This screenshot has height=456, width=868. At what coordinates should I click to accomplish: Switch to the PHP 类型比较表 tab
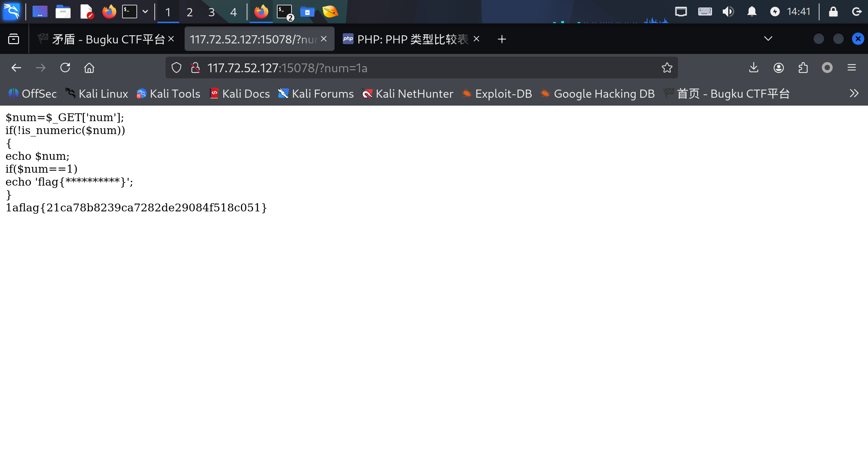pos(412,39)
